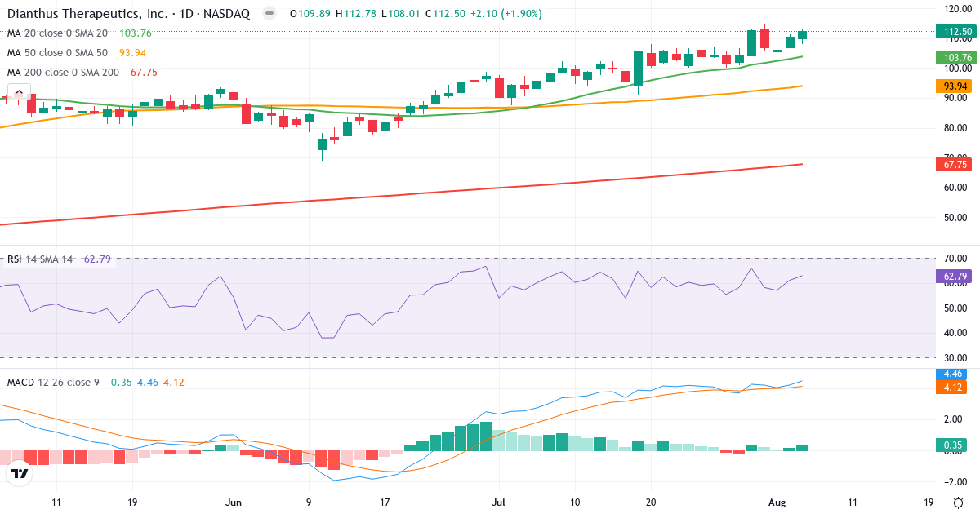The width and height of the screenshot is (980, 514).
Task: Click the O109.89 open value in header
Action: [310, 14]
